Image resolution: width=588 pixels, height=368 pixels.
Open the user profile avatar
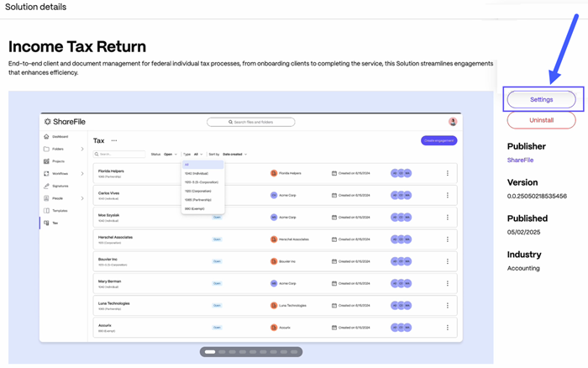[453, 122]
